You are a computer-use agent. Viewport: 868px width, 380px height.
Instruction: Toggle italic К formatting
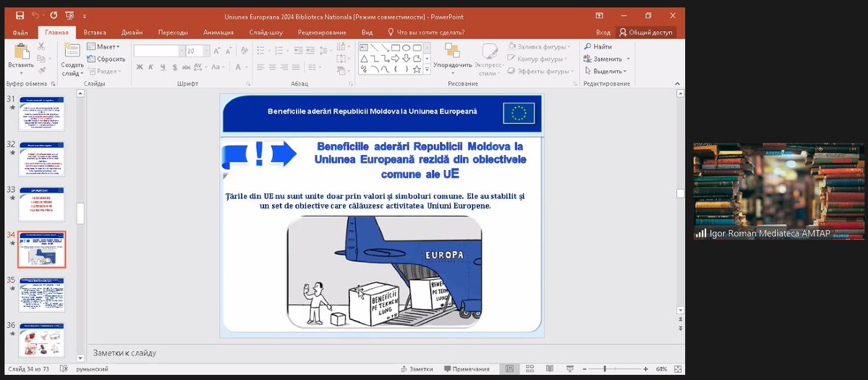151,67
